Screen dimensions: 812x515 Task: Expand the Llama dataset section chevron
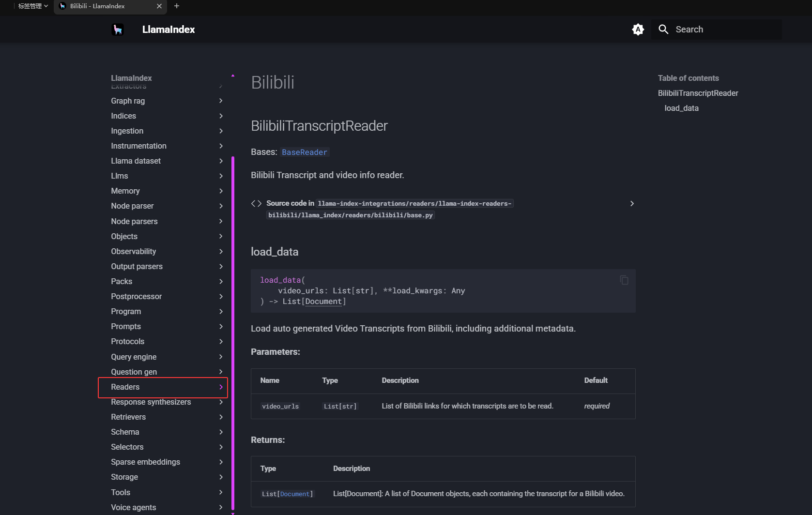click(x=221, y=161)
